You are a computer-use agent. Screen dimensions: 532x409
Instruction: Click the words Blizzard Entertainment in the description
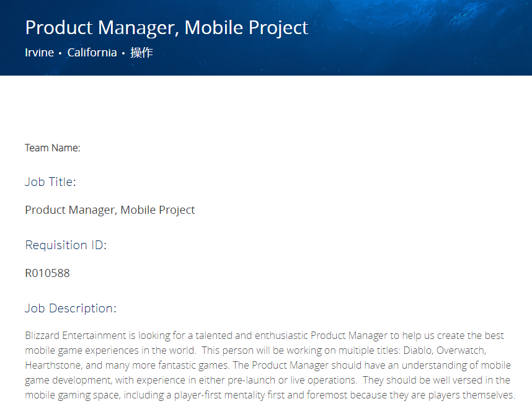coord(76,335)
